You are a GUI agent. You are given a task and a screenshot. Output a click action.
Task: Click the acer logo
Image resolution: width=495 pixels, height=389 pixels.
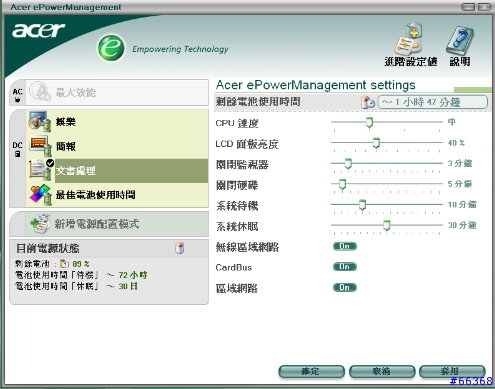38,31
